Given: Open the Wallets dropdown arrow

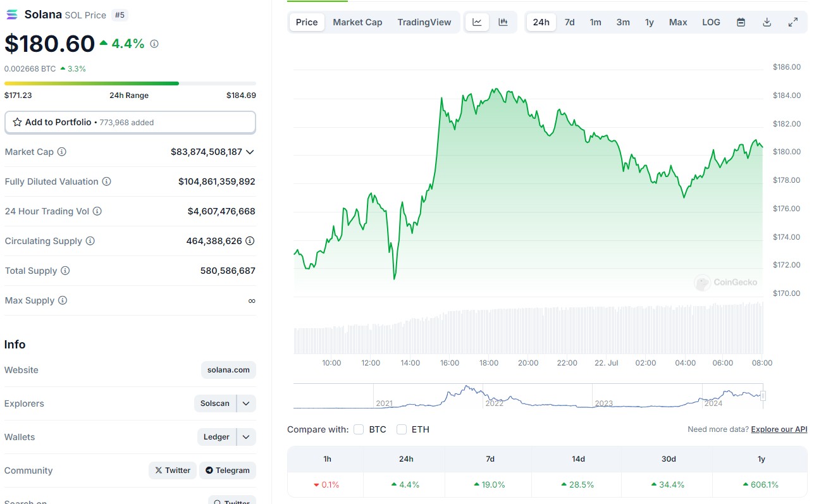Looking at the screenshot, I should point(246,437).
